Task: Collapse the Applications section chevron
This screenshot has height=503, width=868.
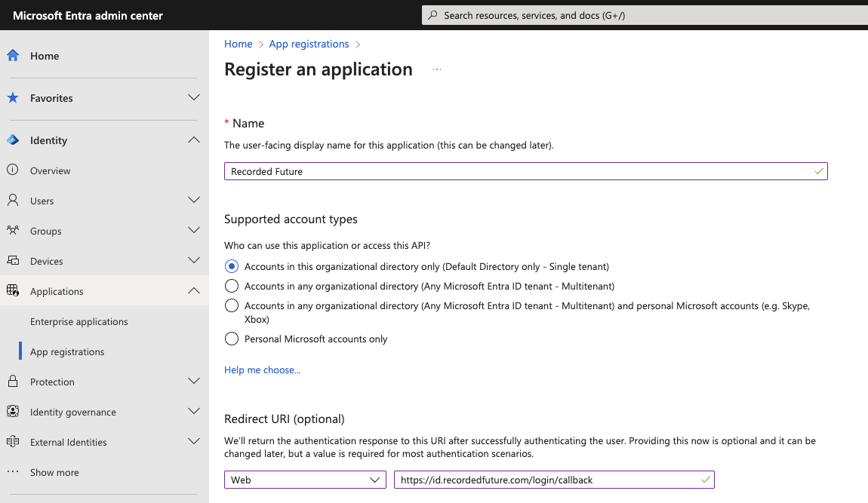Action: (x=194, y=291)
